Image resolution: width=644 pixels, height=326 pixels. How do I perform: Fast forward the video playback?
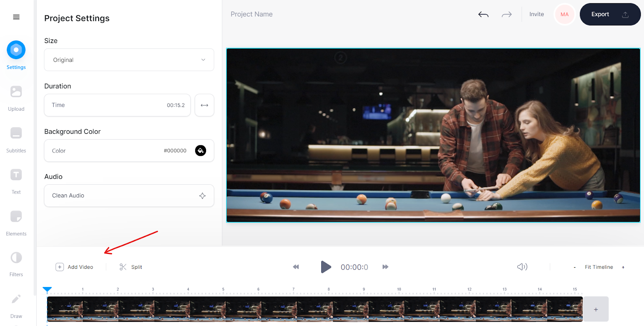(386, 267)
